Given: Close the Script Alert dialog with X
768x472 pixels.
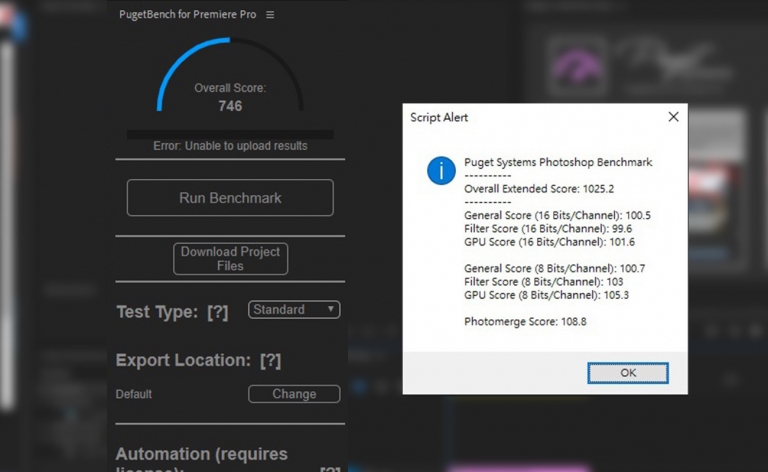Looking at the screenshot, I should (x=673, y=117).
